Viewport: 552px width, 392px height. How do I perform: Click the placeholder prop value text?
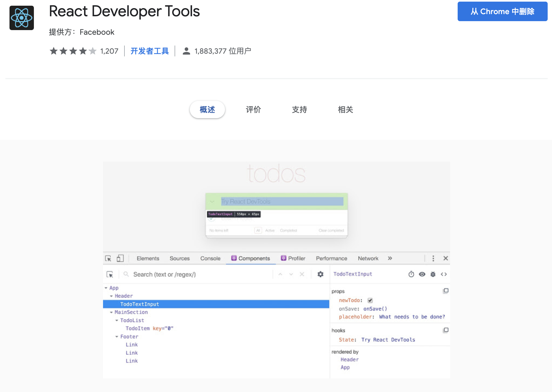pos(412,317)
